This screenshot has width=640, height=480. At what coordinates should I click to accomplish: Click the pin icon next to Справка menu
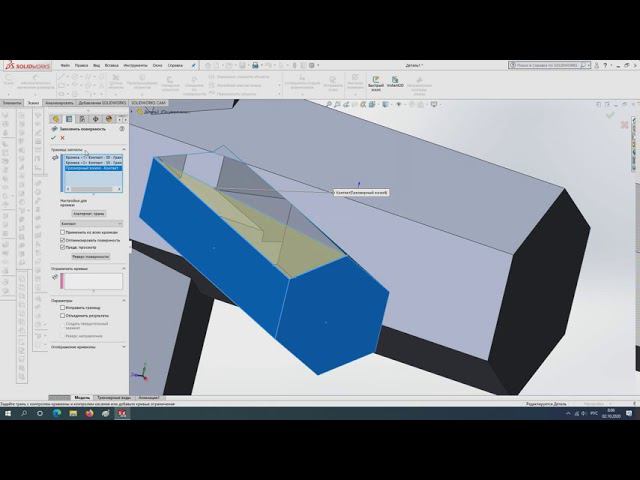coord(193,65)
